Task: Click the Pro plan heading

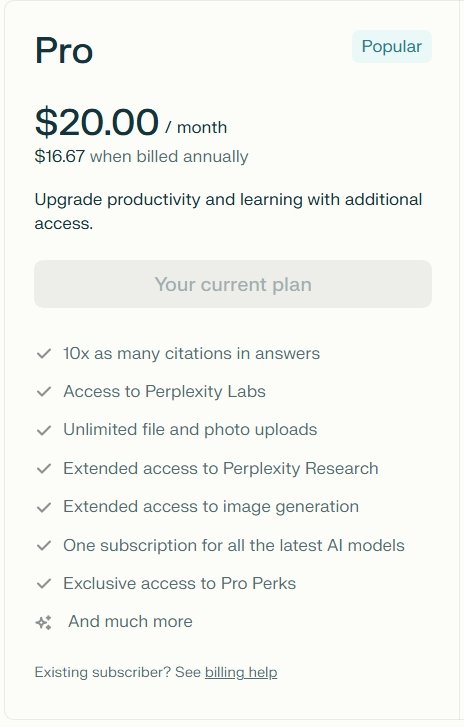Action: (x=64, y=50)
